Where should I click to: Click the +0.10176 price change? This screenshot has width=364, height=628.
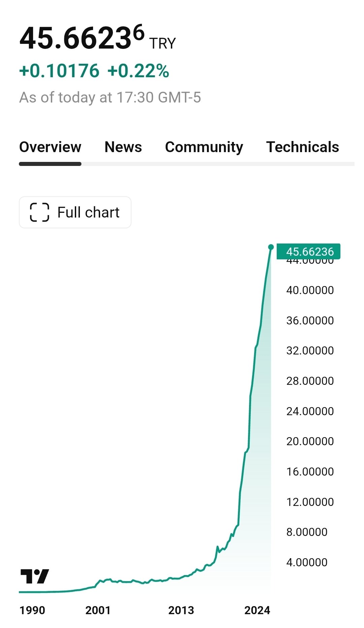(59, 71)
